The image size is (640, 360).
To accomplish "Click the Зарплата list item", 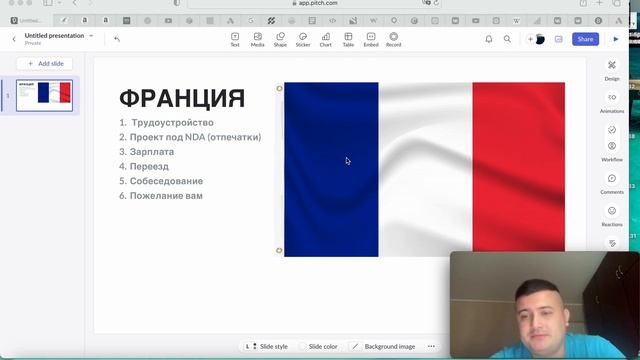I will (152, 152).
